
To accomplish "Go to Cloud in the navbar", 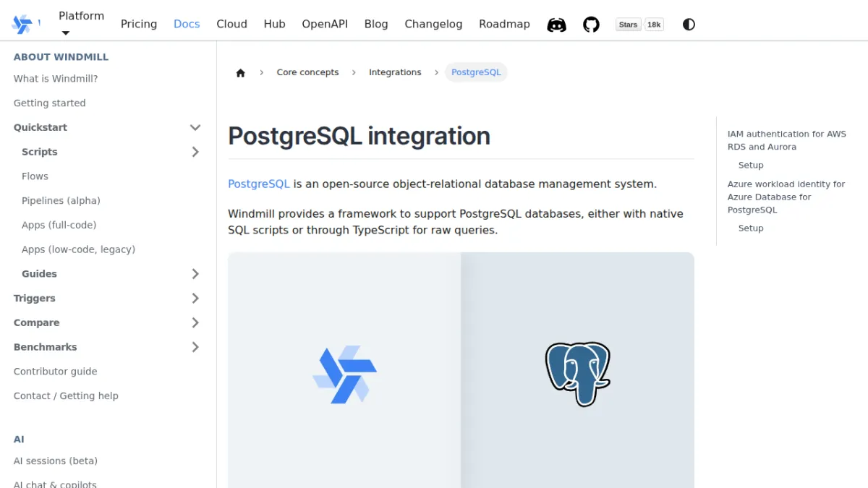I will pos(231,24).
